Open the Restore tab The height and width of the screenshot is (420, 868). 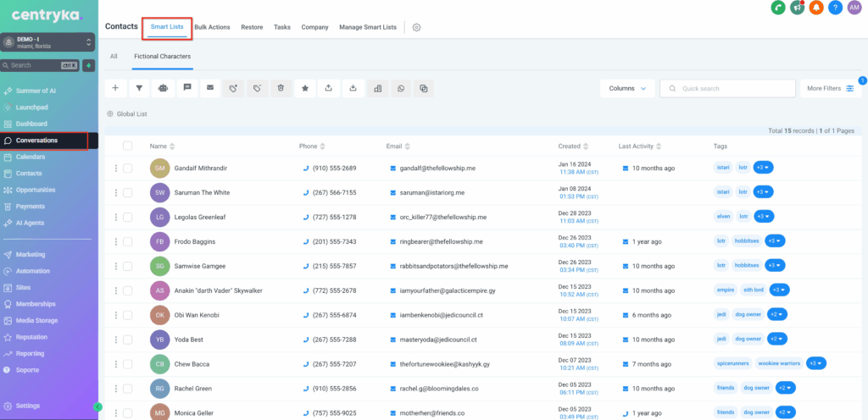point(252,27)
